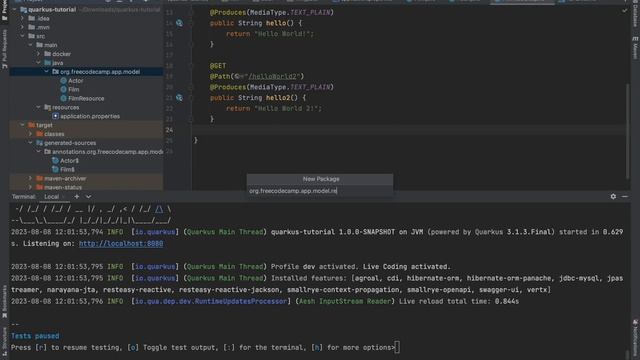
Task: Collapse the target folder
Action: pyautogui.click(x=23, y=125)
